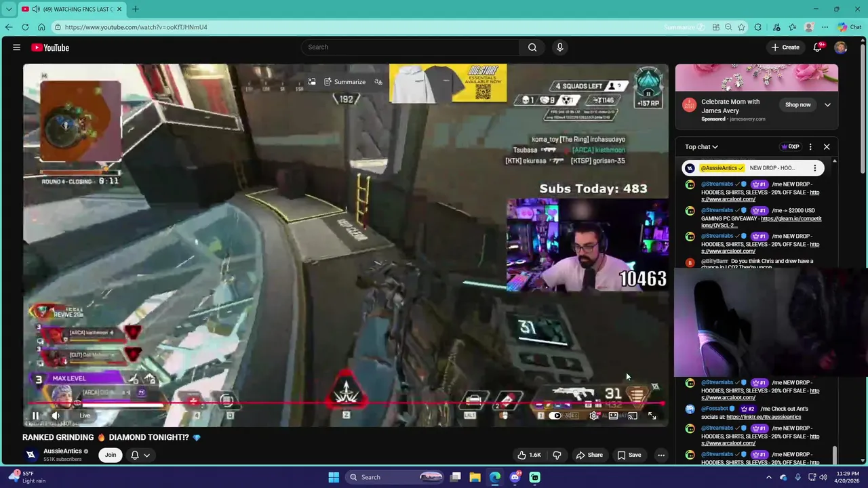Show hidden system tray icons
The height and width of the screenshot is (488, 868).
point(768,477)
